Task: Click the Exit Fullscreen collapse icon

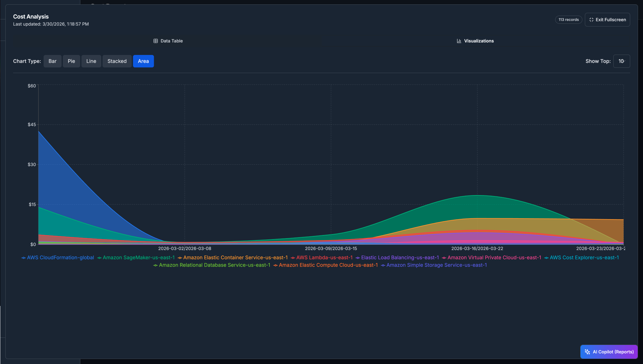Action: pyautogui.click(x=591, y=20)
